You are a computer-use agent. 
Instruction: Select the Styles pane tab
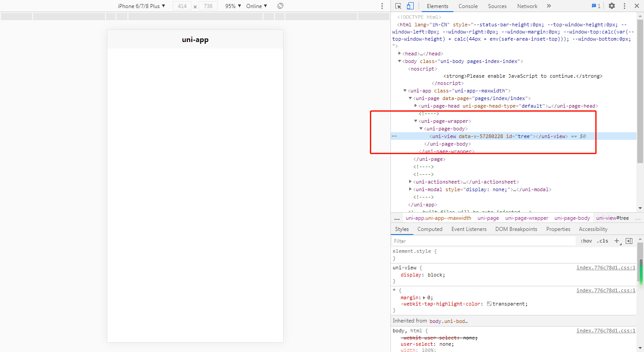coord(402,229)
